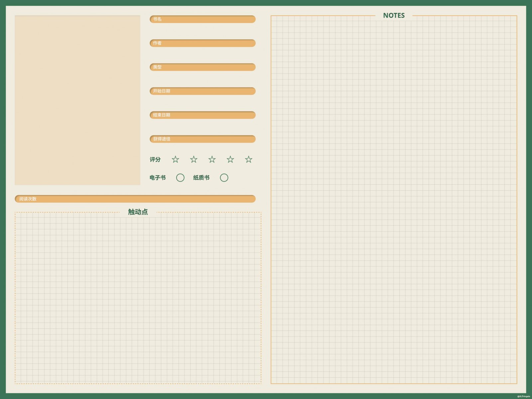
Task: Mark the 电子书 circle option
Action: 180,178
